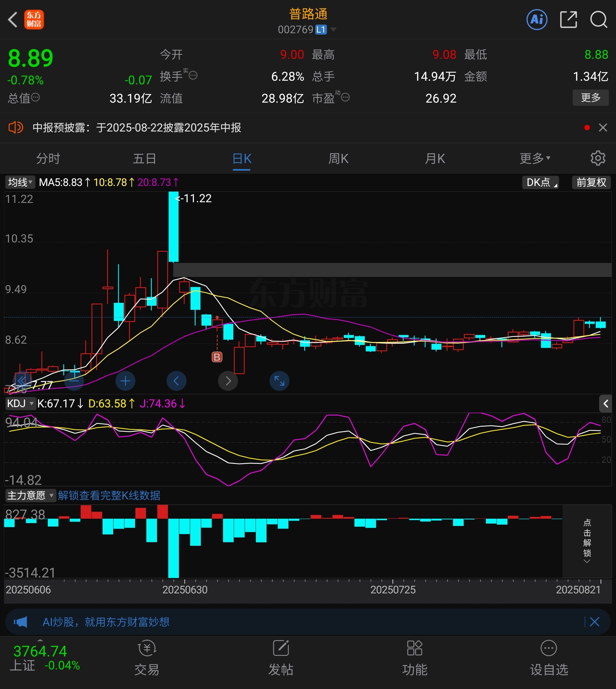Tap the 换手 info icon
The image size is (616, 689).
click(x=193, y=75)
